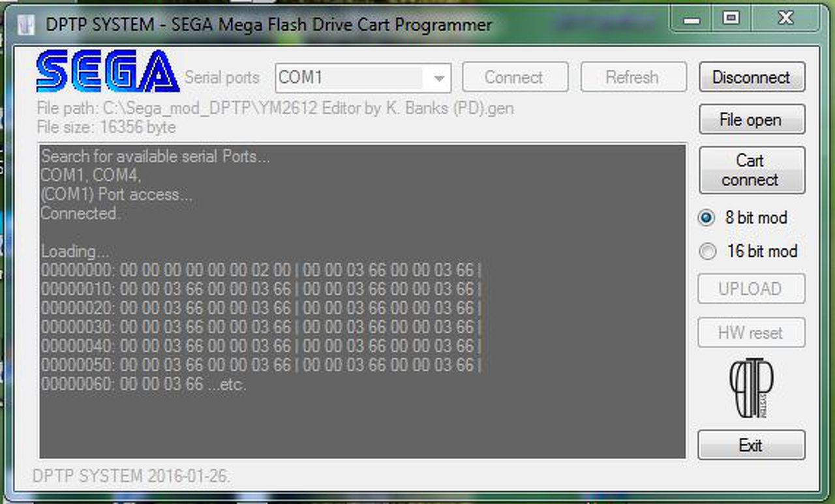Click the Disconnect button
This screenshot has height=504, width=835.
tap(751, 77)
